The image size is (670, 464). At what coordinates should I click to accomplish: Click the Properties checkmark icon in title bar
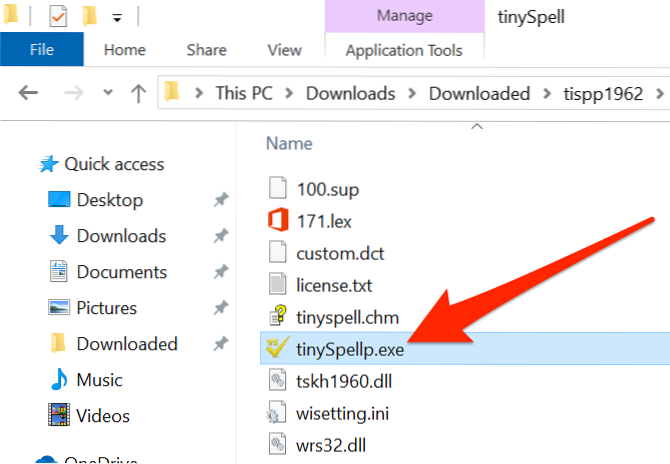coord(57,17)
